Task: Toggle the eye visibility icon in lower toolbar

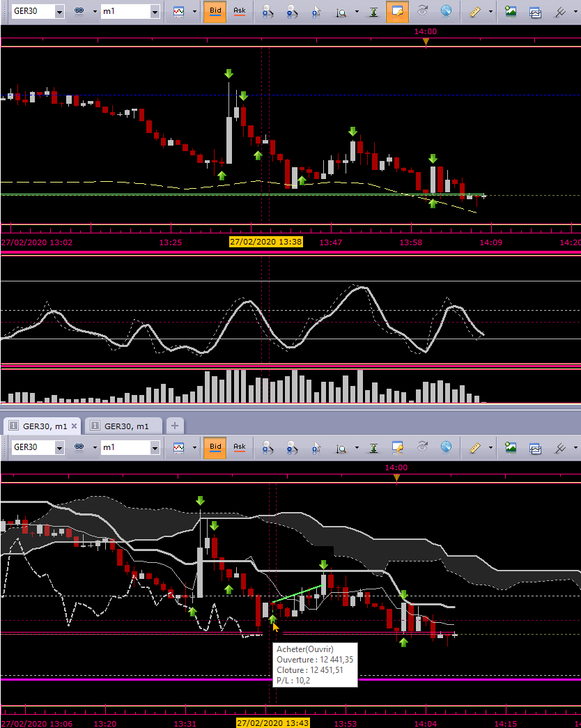Action: tap(422, 447)
